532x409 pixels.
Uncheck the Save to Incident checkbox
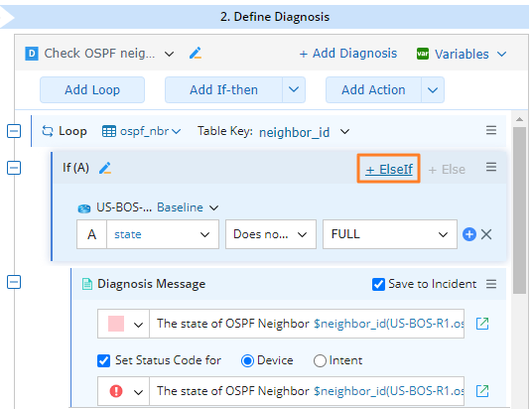[x=378, y=284]
